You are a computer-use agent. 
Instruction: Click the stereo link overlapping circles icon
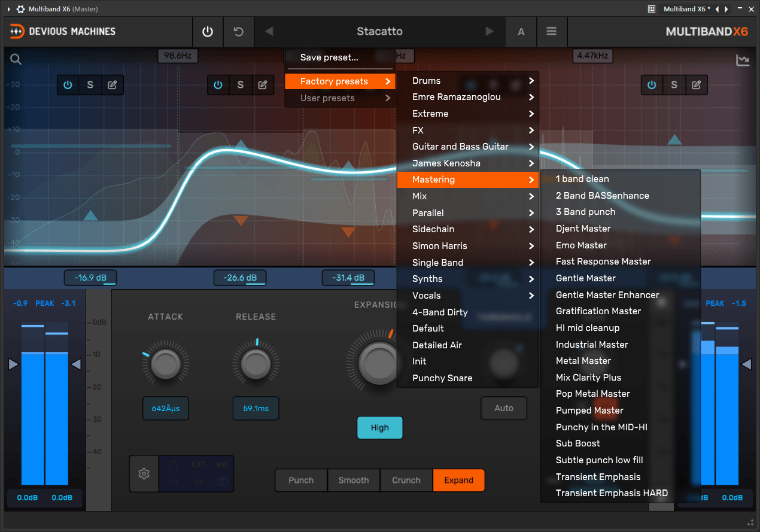pyautogui.click(x=222, y=482)
